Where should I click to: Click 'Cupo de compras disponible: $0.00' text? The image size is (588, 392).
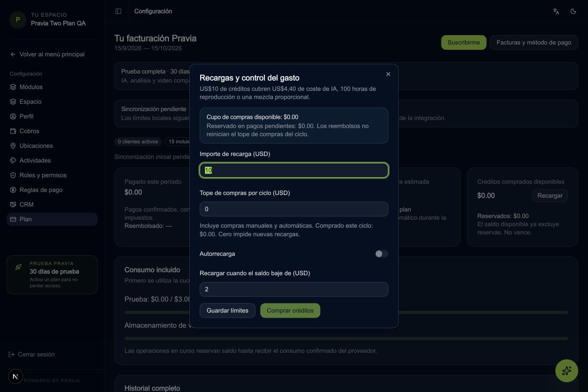click(x=252, y=117)
